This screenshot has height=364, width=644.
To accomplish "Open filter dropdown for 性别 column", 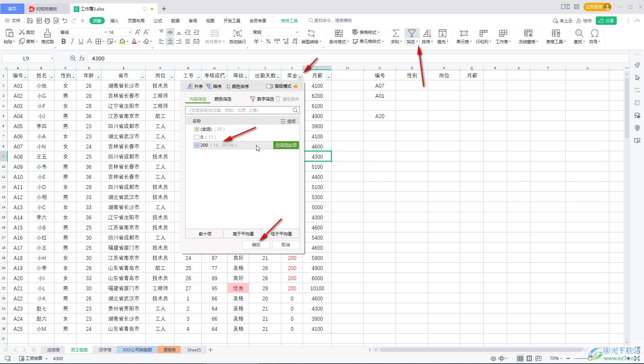I will [74, 77].
